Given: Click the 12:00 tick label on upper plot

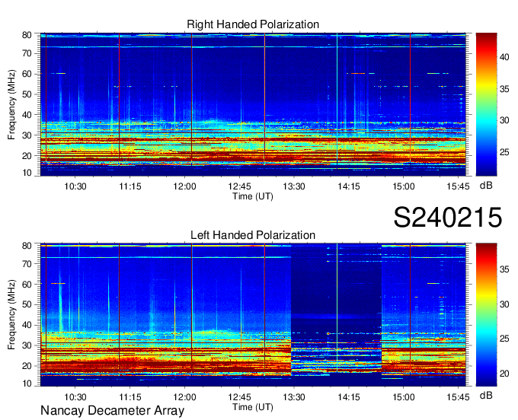Looking at the screenshot, I should pyautogui.click(x=184, y=186).
